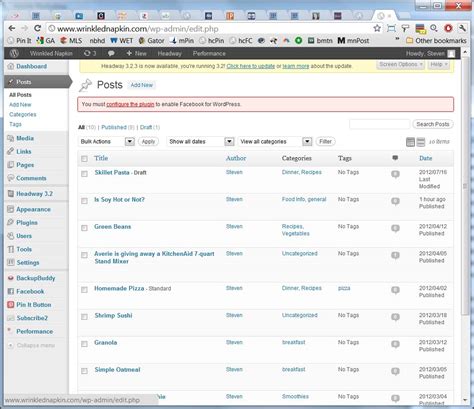Open the Plugins menu in sidebar
Image resolution: width=474 pixels, height=409 pixels.
point(27,222)
